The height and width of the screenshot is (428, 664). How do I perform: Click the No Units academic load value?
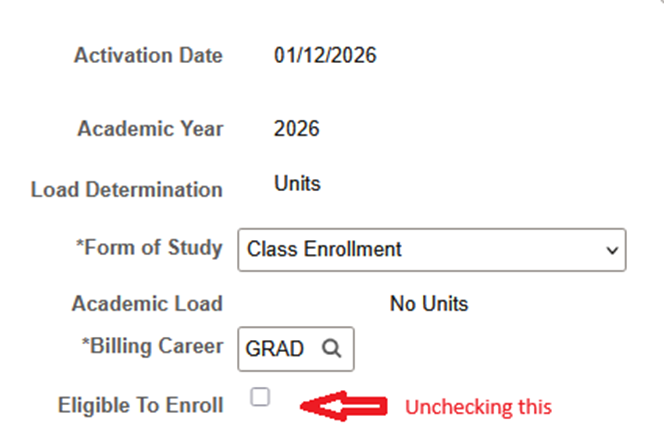pos(429,304)
